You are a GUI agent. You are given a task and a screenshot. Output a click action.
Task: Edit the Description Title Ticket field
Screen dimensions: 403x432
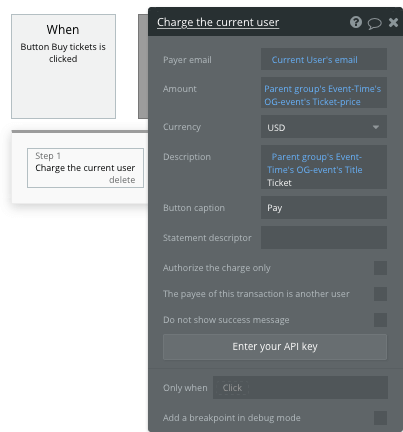[x=324, y=167]
